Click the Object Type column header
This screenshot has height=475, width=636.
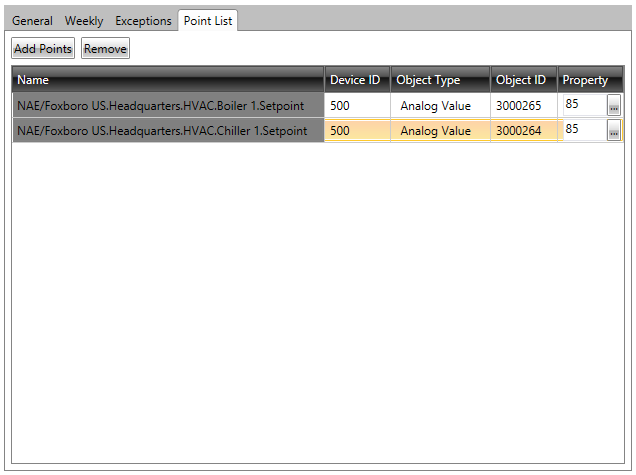[x=439, y=80]
